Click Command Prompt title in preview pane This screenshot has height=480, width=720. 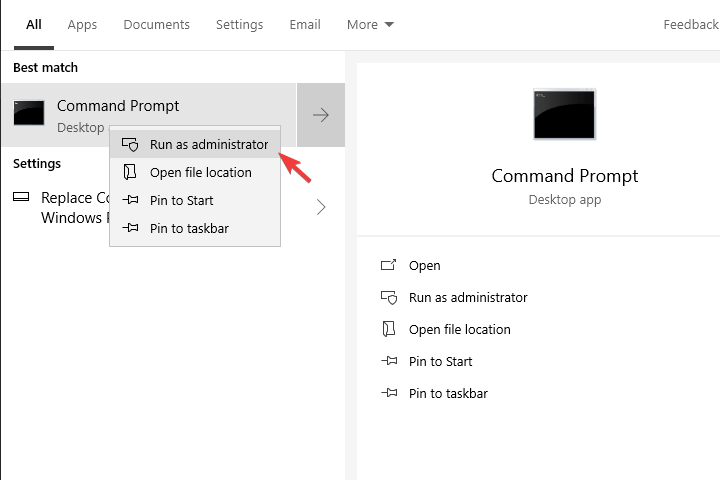pyautogui.click(x=565, y=176)
